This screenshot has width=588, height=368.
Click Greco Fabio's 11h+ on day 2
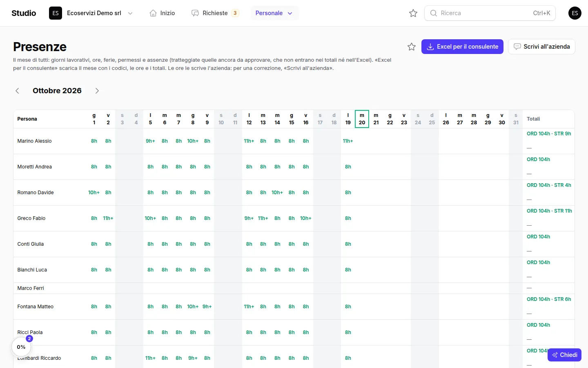(108, 218)
